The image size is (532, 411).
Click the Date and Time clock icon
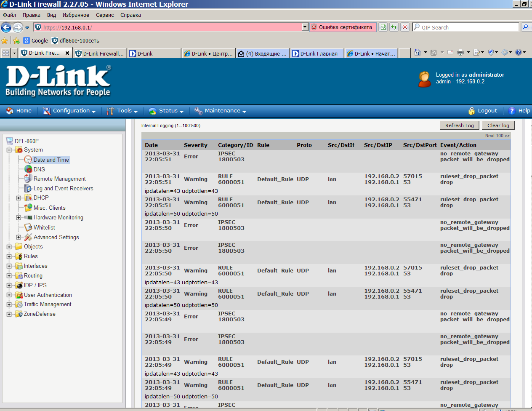click(x=28, y=160)
